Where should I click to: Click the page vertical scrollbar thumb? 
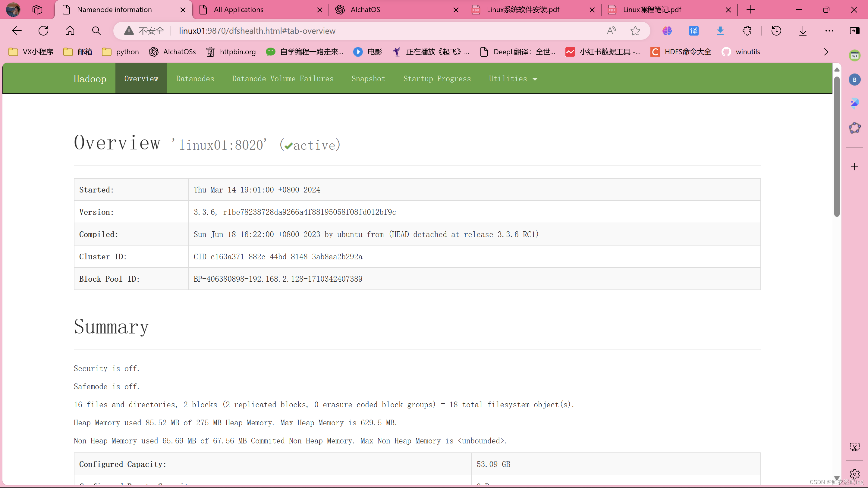coord(837,146)
